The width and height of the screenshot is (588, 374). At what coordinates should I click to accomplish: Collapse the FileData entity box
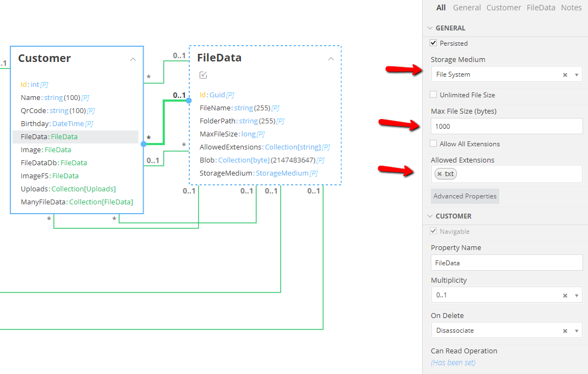(331, 59)
